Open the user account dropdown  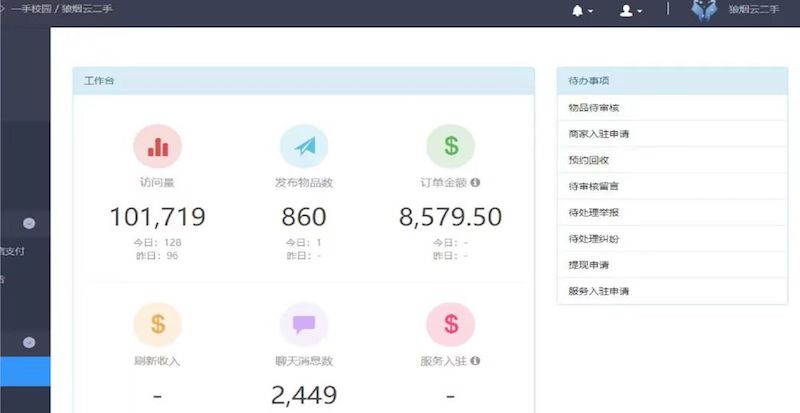(x=630, y=10)
